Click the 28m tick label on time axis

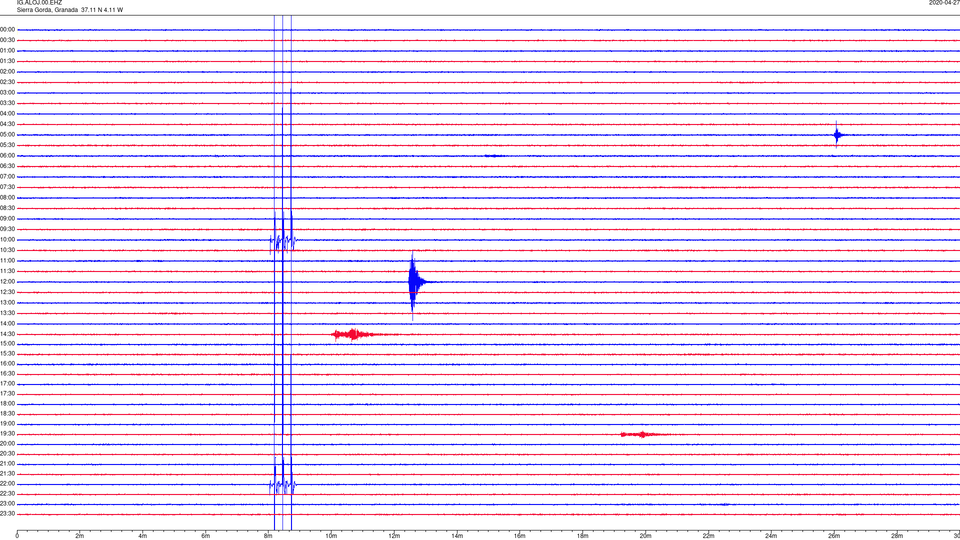(x=897, y=536)
